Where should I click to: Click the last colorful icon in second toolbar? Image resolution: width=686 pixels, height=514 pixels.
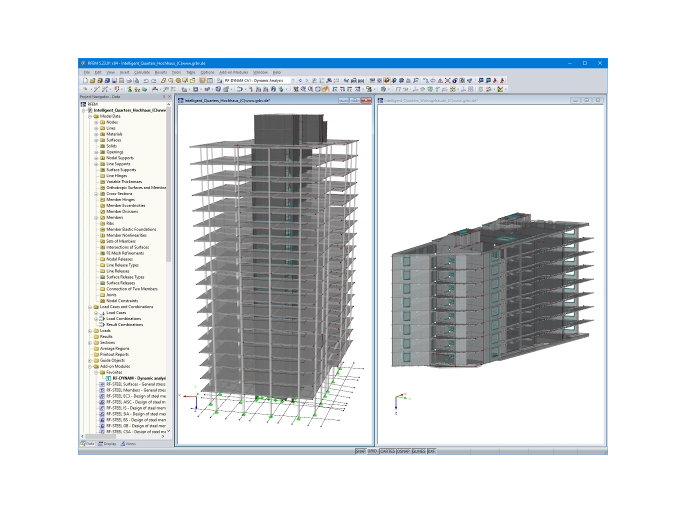pyautogui.click(x=500, y=89)
